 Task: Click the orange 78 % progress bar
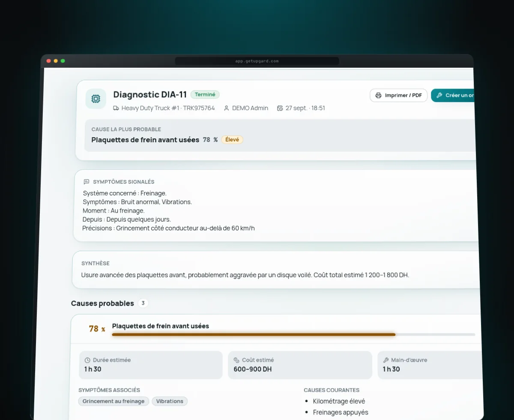pyautogui.click(x=254, y=334)
